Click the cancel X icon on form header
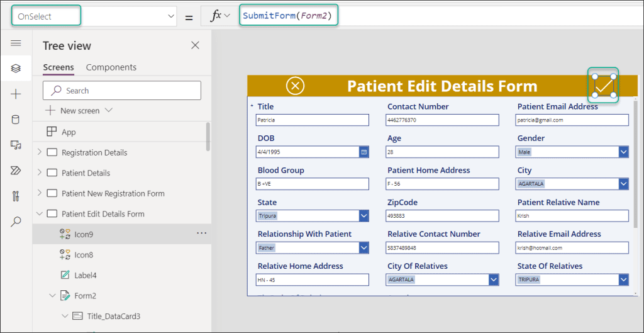This screenshot has width=644, height=333. (295, 86)
